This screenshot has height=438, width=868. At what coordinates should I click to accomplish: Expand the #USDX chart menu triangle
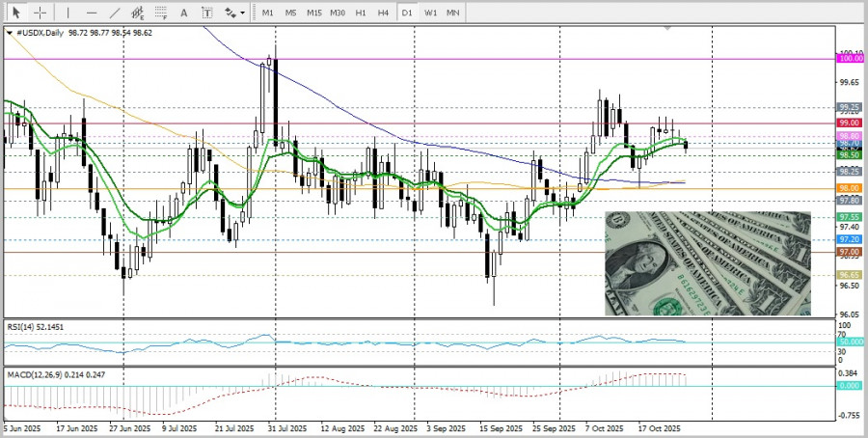click(x=10, y=33)
